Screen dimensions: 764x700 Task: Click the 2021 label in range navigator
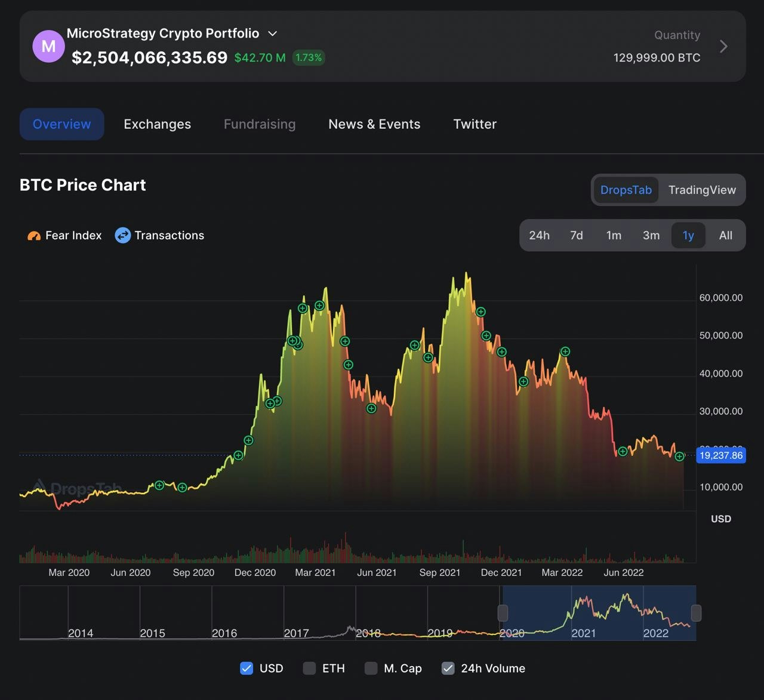pos(584,633)
